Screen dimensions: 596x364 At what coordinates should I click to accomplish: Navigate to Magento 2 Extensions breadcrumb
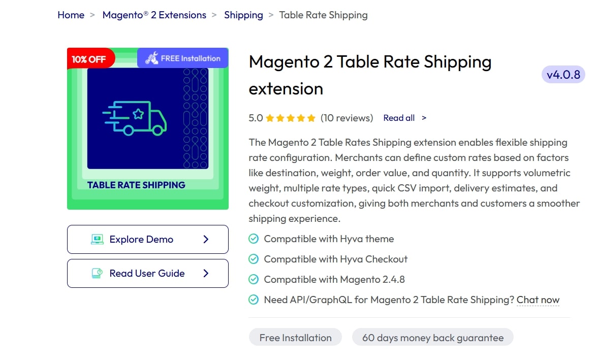pyautogui.click(x=154, y=15)
